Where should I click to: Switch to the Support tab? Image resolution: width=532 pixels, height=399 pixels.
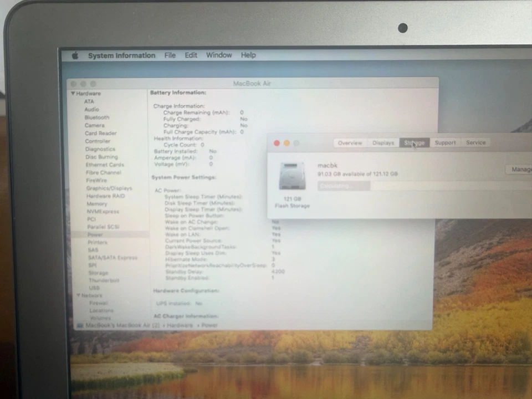tap(445, 142)
